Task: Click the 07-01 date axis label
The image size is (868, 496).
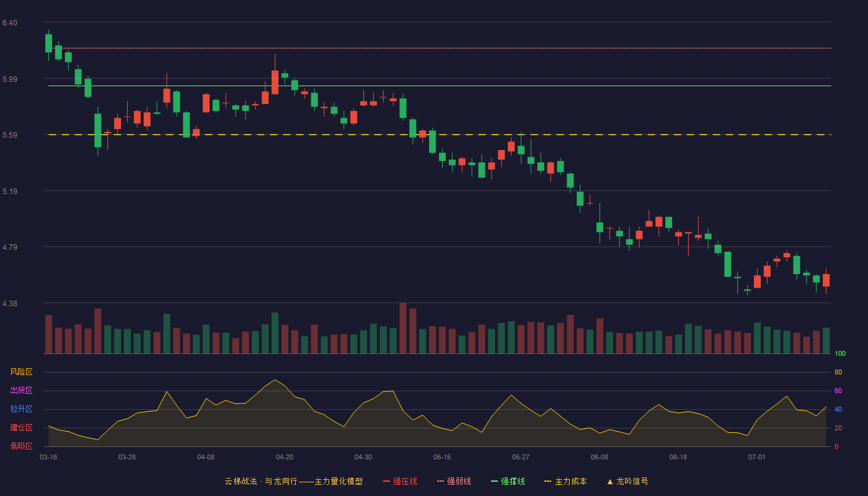Action: tap(757, 457)
